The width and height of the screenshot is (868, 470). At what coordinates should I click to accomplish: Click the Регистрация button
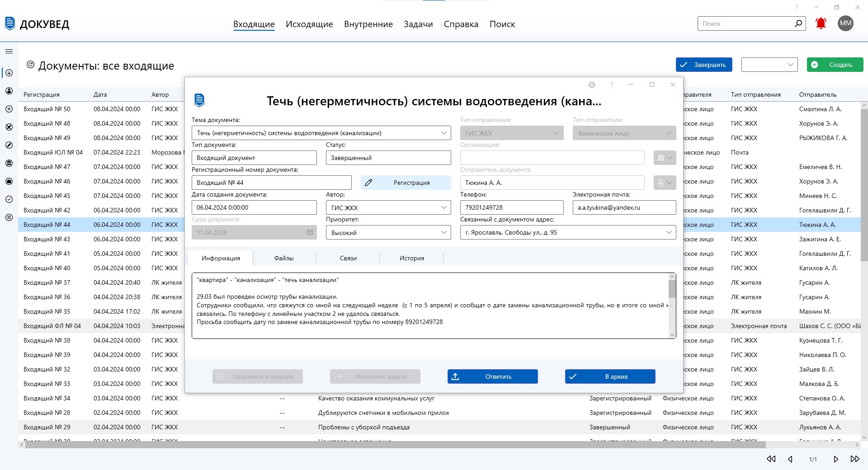[406, 183]
